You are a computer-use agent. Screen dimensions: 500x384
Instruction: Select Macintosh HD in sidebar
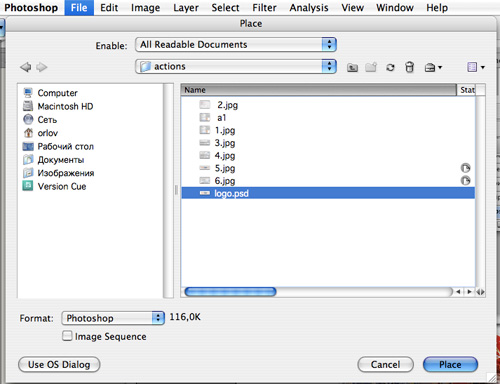point(58,106)
